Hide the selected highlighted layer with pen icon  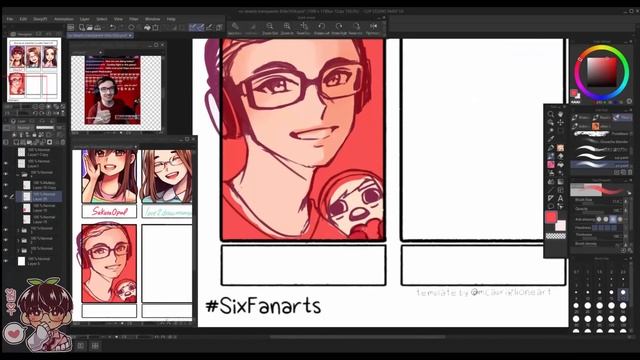click(x=6, y=196)
